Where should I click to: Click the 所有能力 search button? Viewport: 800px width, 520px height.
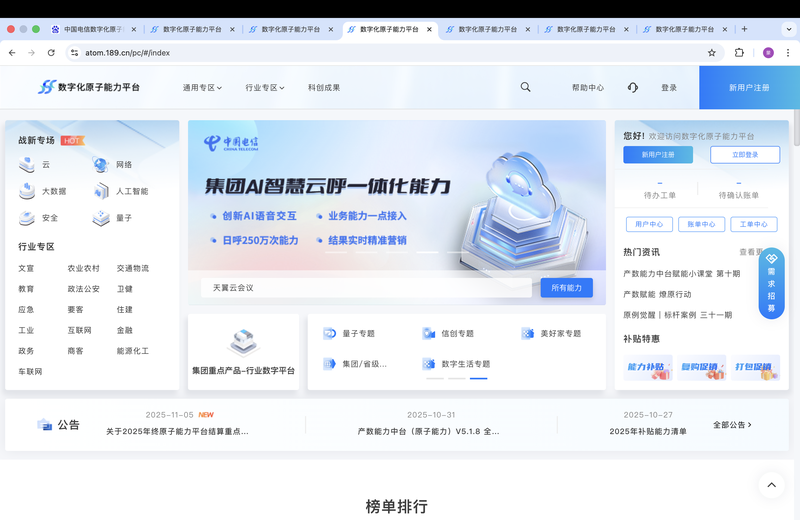point(566,288)
